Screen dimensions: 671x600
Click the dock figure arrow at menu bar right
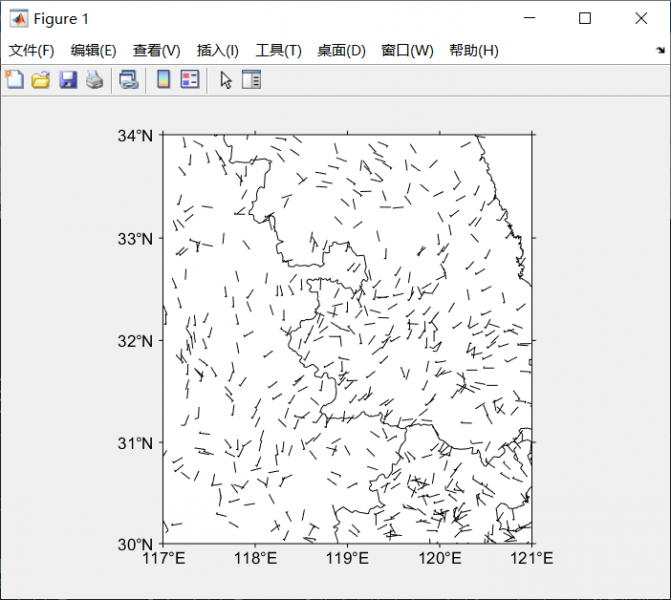pyautogui.click(x=660, y=51)
